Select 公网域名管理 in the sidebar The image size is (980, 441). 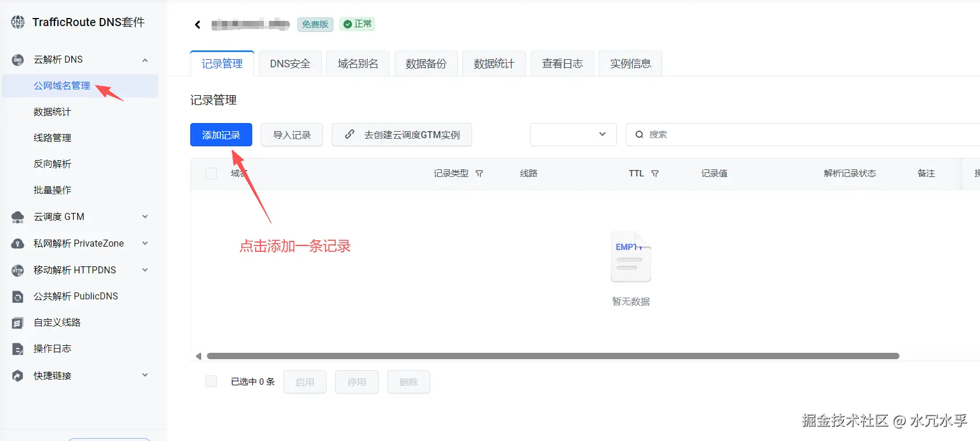point(80,86)
